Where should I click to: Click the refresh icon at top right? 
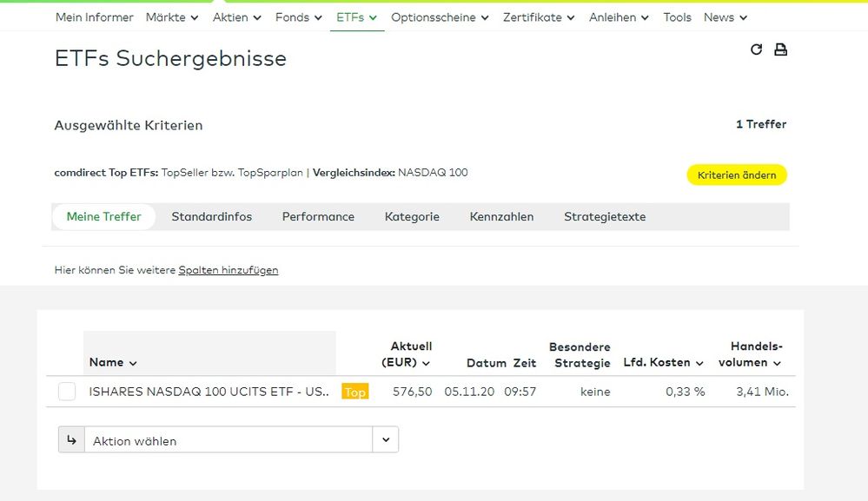pos(756,49)
